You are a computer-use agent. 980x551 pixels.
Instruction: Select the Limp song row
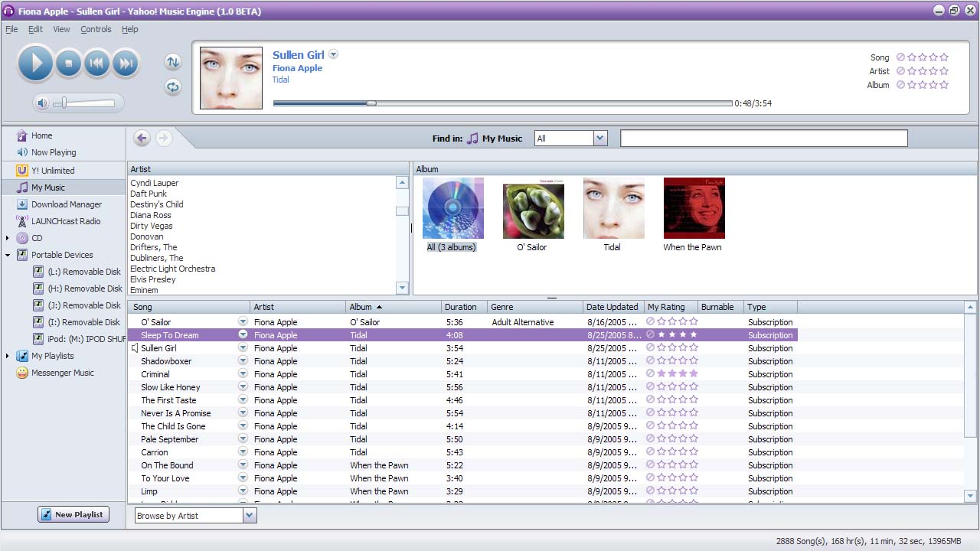(x=462, y=491)
